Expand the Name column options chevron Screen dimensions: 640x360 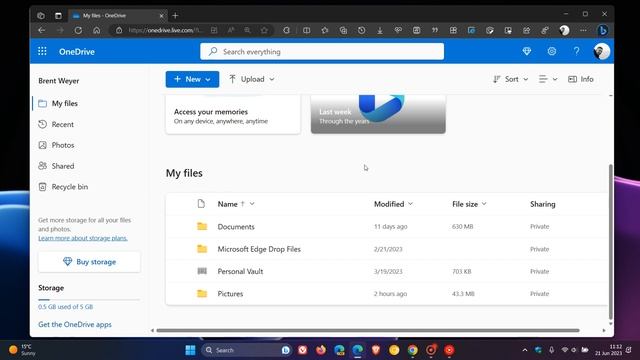click(252, 204)
